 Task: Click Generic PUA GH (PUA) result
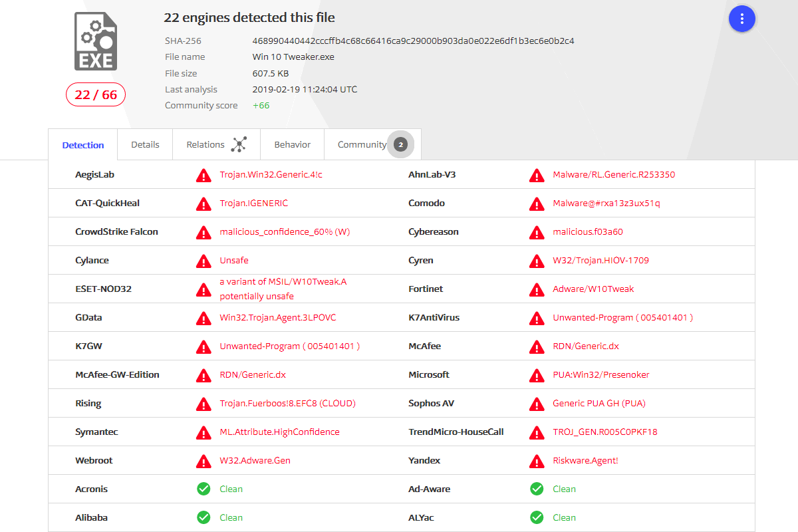pyautogui.click(x=599, y=404)
